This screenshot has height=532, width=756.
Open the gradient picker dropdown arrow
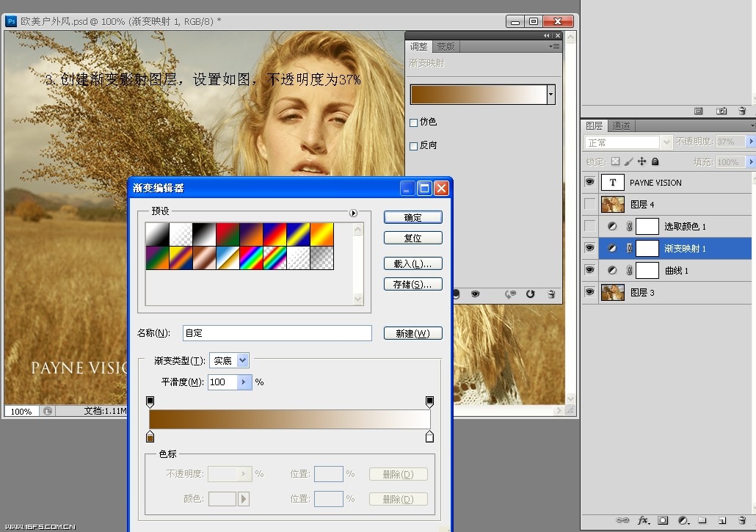[x=550, y=95]
